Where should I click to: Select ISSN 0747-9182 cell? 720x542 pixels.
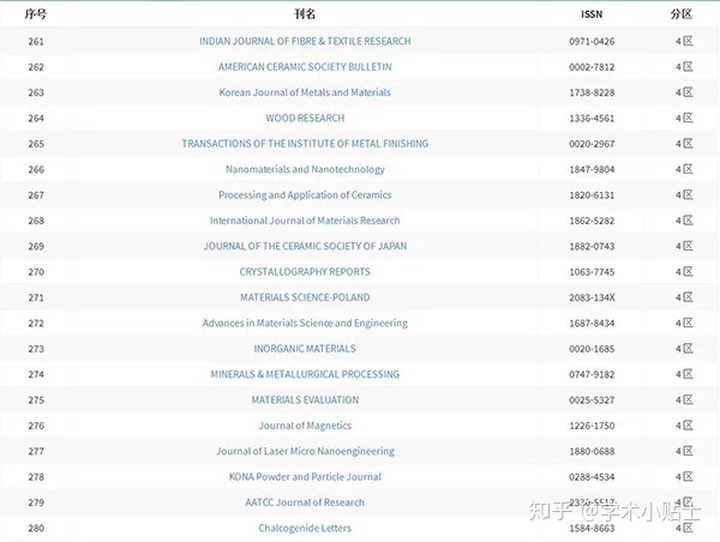pos(591,375)
